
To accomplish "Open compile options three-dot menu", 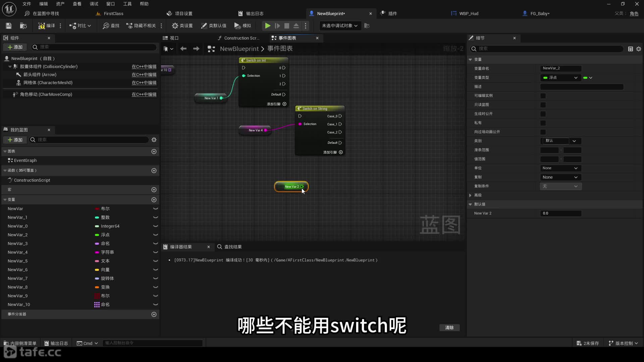I will click(60, 26).
